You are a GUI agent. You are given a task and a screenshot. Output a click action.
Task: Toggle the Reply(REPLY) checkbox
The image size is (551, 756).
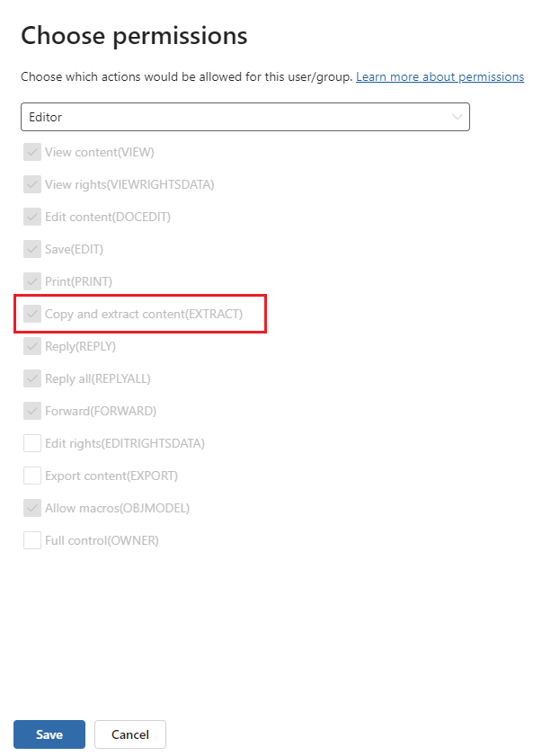[x=32, y=346]
